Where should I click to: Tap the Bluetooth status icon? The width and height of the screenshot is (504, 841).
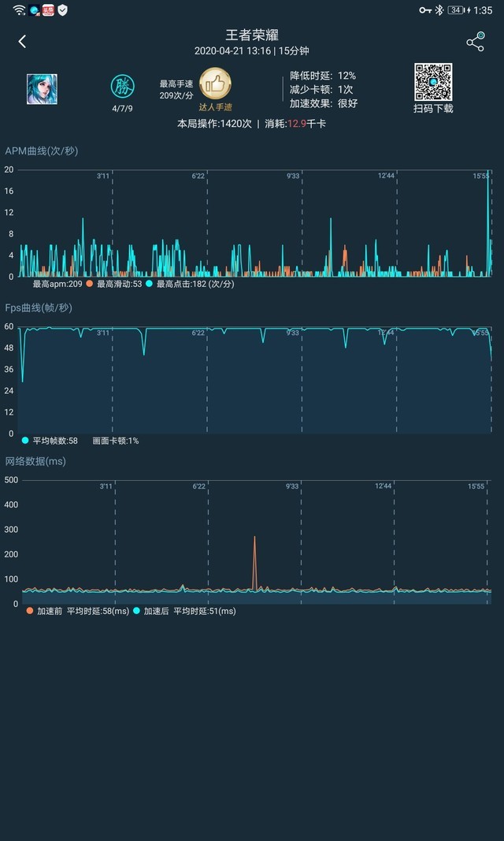pos(439,9)
